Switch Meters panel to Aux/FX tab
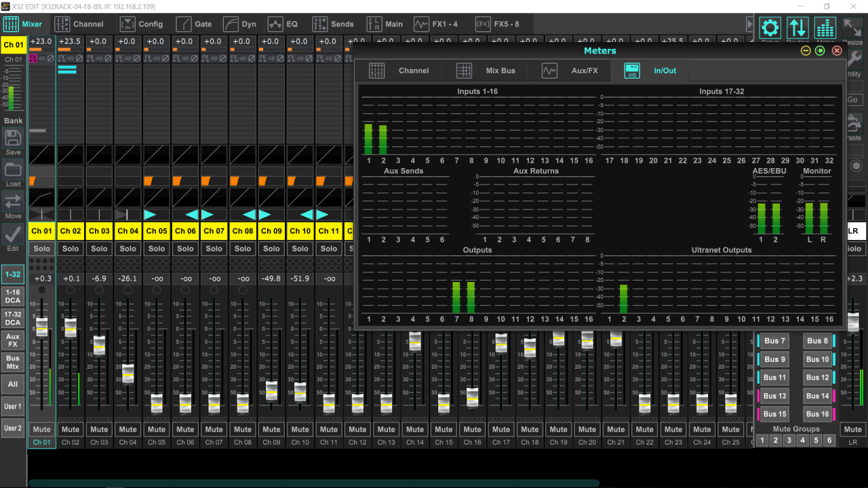 (570, 70)
